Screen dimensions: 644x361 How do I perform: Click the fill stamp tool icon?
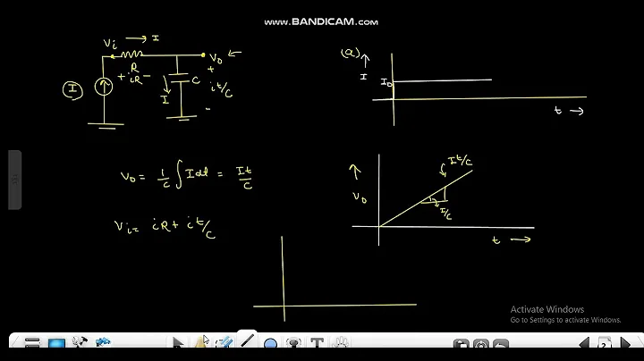293,342
